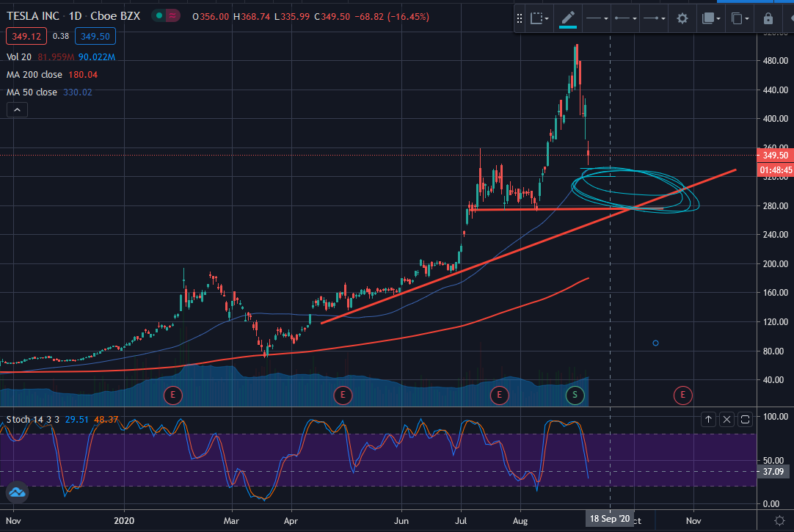
Task: Select the pencil line tool color button
Action: (x=568, y=18)
